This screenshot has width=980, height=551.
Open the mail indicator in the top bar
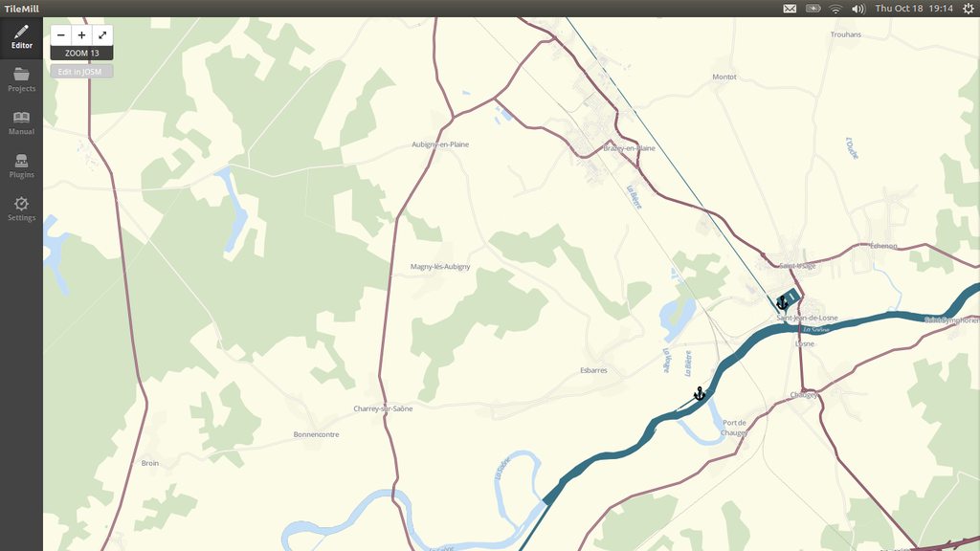(x=790, y=9)
